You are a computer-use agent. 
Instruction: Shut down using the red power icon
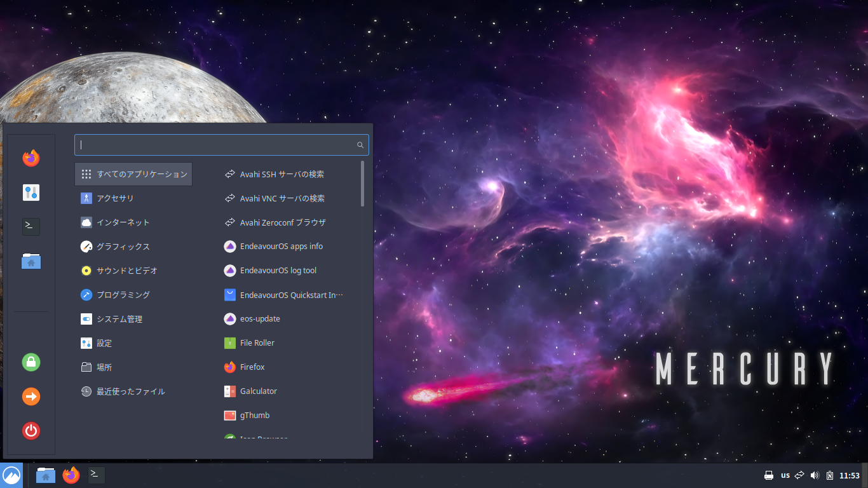[31, 431]
